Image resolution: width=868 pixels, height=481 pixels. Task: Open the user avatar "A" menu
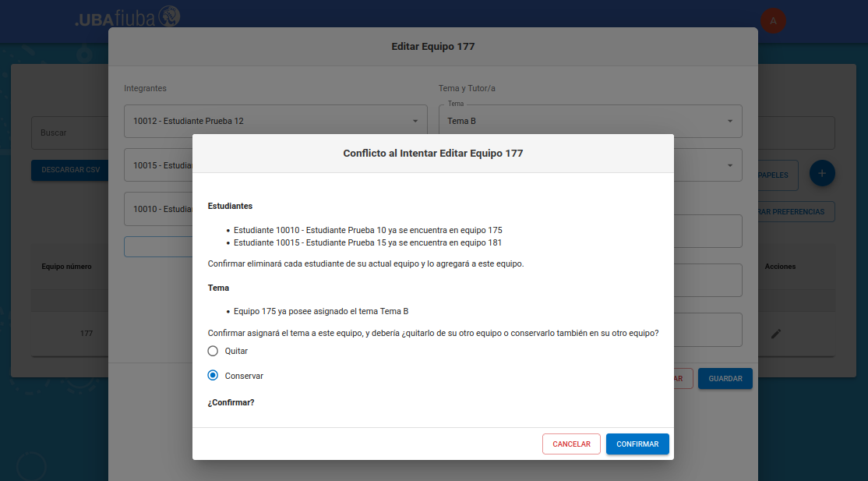tap(773, 21)
